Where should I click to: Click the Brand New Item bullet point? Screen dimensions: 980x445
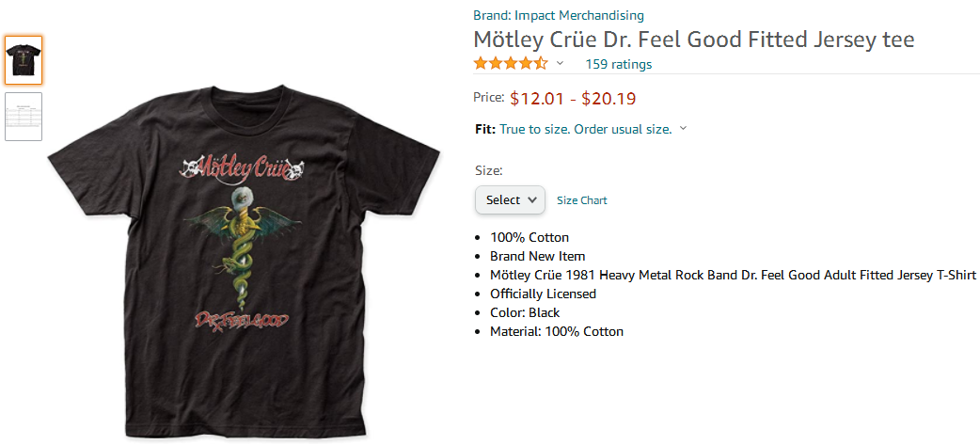click(x=538, y=256)
